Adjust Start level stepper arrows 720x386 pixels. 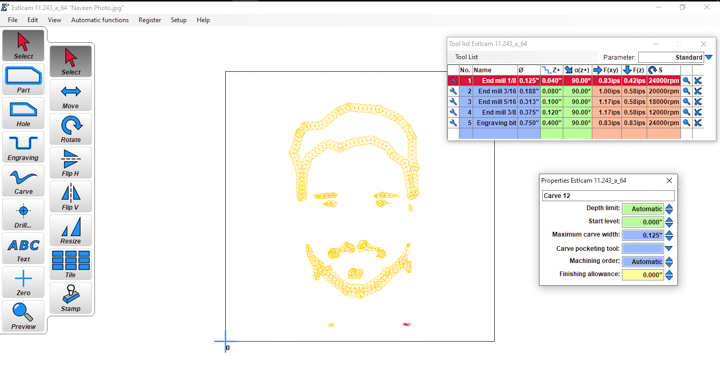coord(669,222)
